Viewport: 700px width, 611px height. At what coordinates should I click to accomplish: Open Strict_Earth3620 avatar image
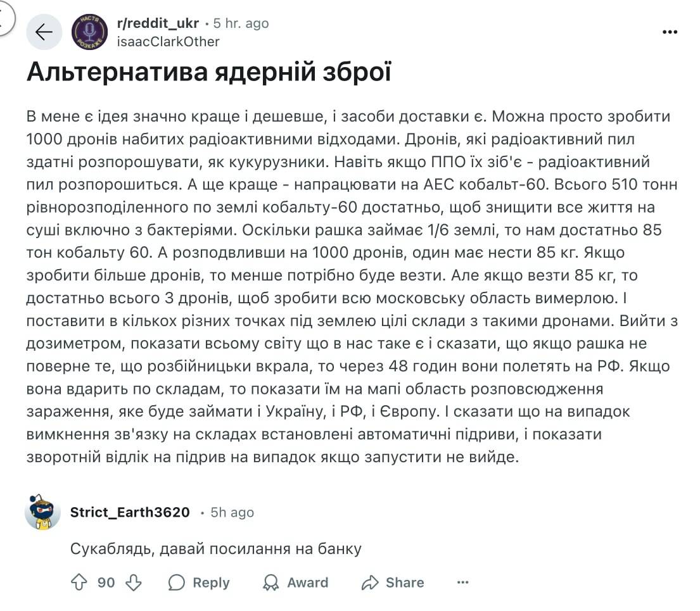(x=42, y=512)
